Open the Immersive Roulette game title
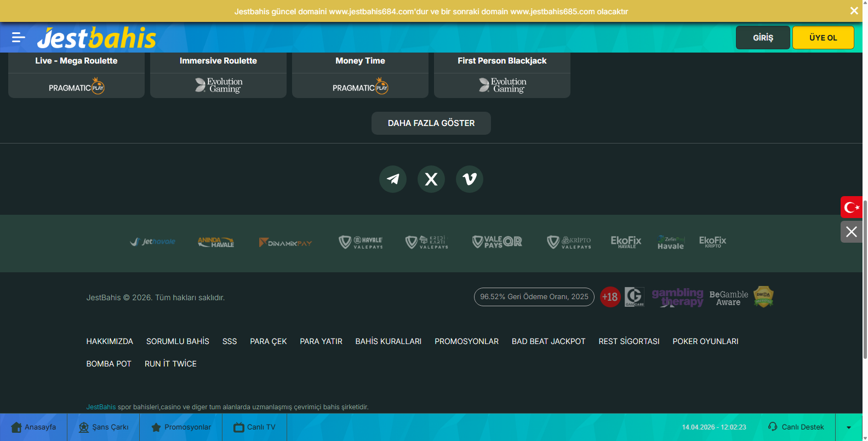Viewport: 868px width, 441px height. [218, 61]
